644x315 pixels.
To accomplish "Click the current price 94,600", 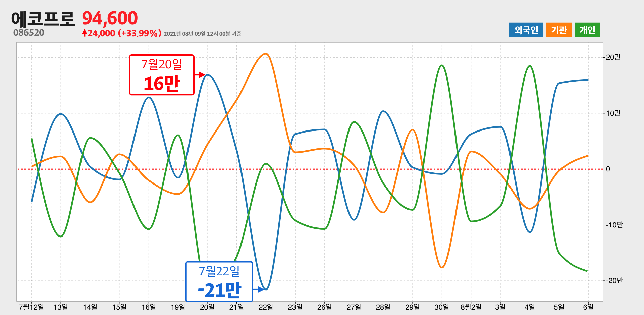I will tap(110, 18).
